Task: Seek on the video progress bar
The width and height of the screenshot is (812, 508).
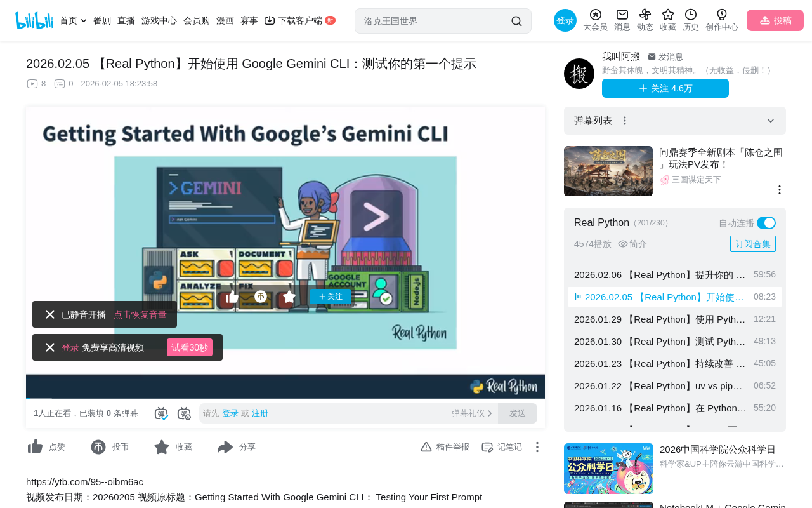Action: pyautogui.click(x=285, y=398)
